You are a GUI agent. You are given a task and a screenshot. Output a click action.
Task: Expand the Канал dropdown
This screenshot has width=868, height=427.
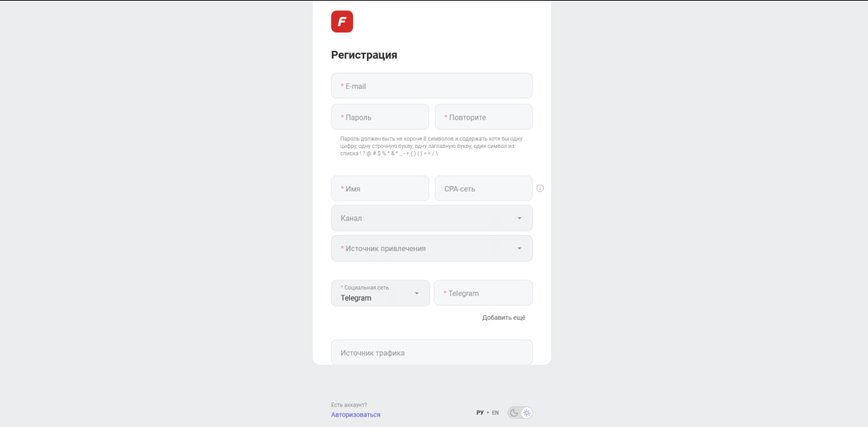414,219
